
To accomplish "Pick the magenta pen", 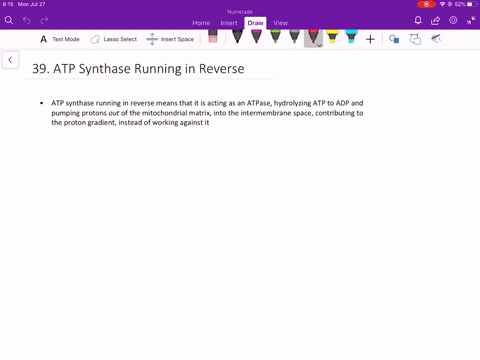I will (x=256, y=37).
